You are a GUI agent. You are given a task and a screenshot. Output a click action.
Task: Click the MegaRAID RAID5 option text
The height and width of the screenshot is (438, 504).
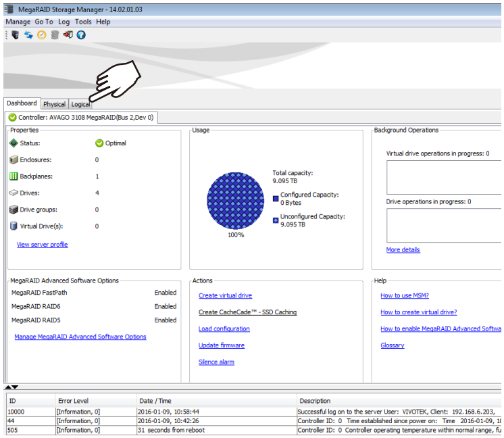pos(36,320)
